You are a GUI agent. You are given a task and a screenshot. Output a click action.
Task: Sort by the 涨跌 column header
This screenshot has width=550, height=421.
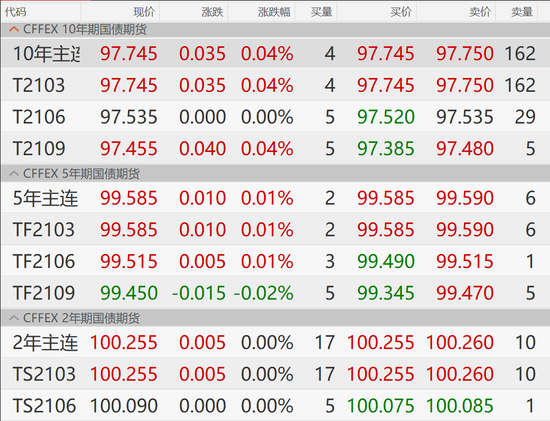click(x=212, y=12)
